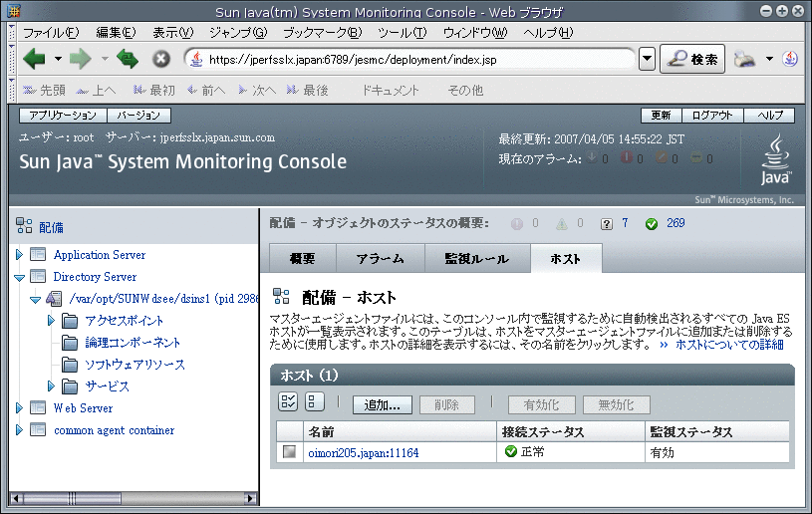Click the left panel horizontal scrollbar thumb

pos(72,498)
